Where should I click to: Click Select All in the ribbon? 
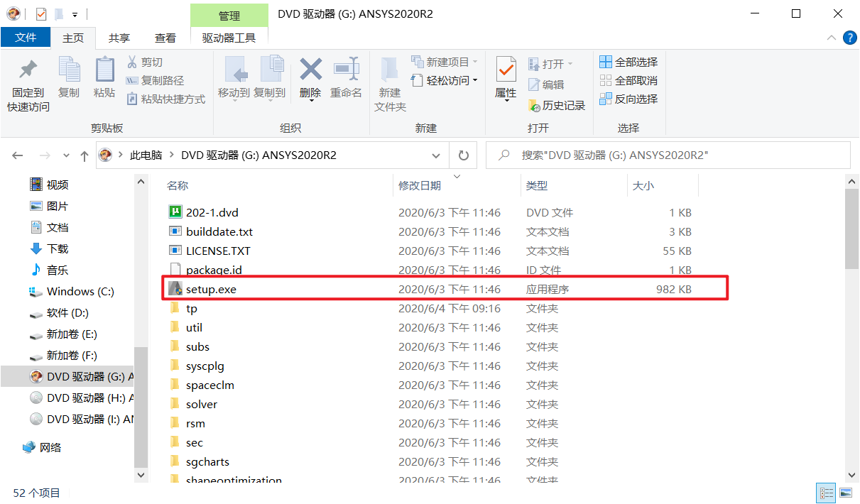pos(628,62)
